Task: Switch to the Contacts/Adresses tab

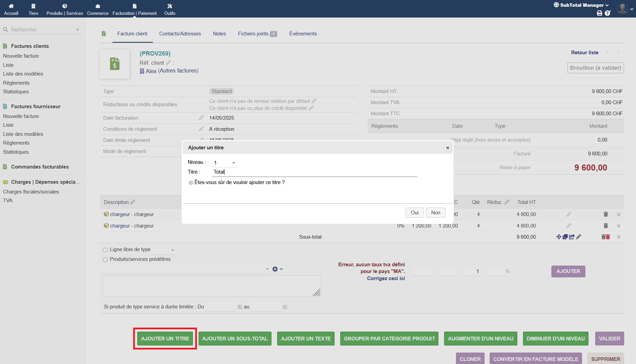Action: [x=180, y=34]
